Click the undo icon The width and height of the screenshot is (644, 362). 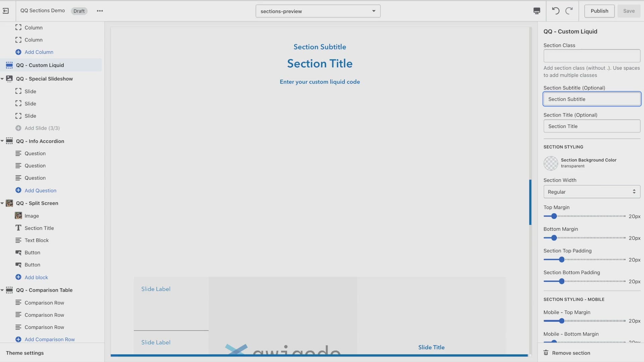pos(556,11)
